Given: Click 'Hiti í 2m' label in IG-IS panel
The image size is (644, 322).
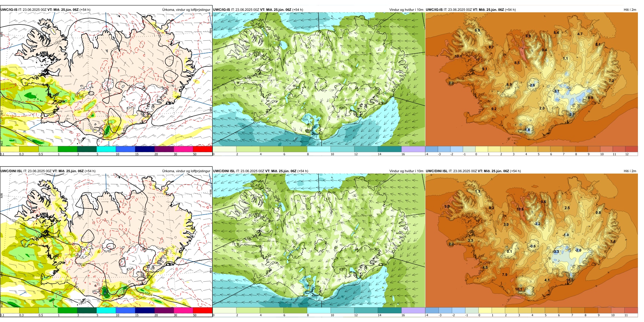Looking at the screenshot, I should click(x=630, y=10).
